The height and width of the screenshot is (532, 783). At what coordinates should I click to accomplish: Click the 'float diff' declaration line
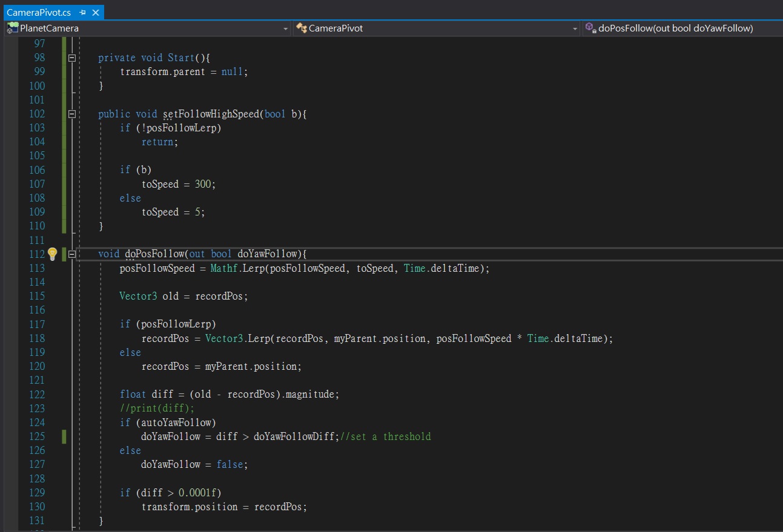click(230, 395)
